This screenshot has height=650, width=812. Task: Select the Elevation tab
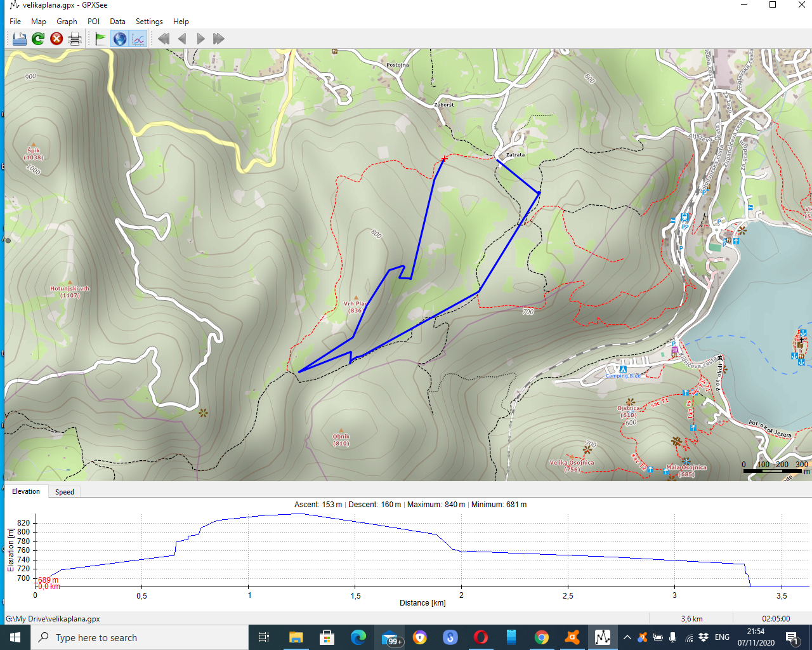click(x=26, y=492)
